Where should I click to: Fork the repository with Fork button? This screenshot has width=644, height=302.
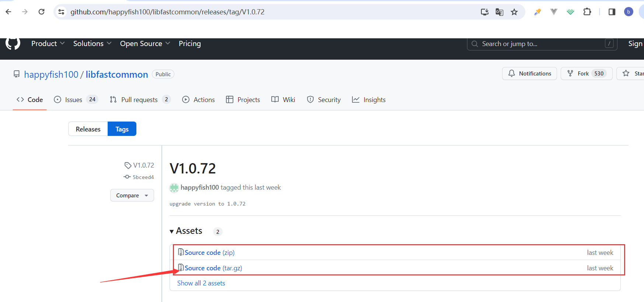[x=586, y=73]
